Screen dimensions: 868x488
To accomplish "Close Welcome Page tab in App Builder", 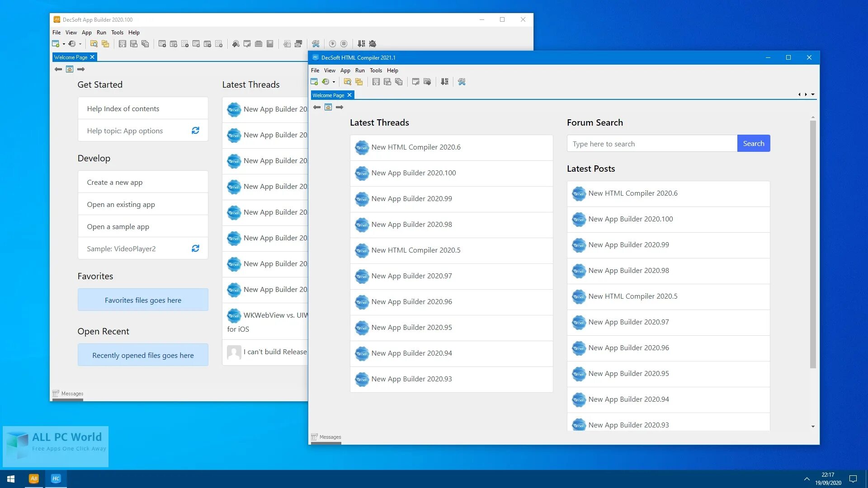I will coord(92,57).
